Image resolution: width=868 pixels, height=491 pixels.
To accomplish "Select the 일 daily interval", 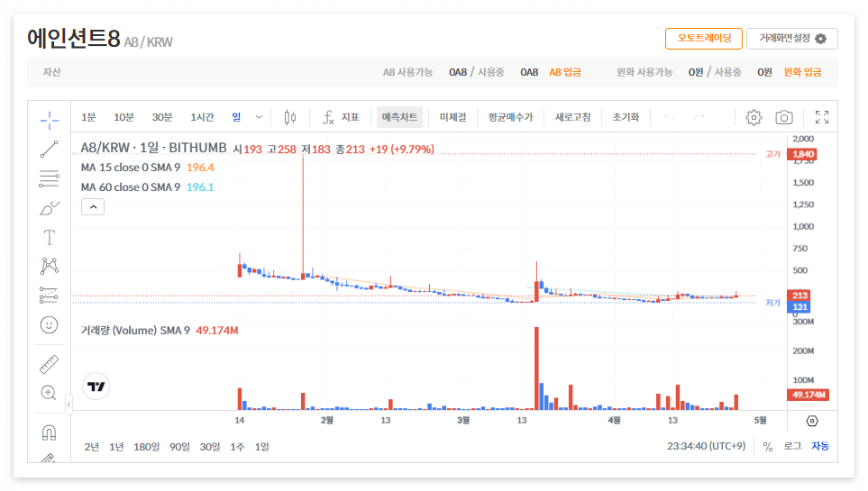I will coord(236,117).
